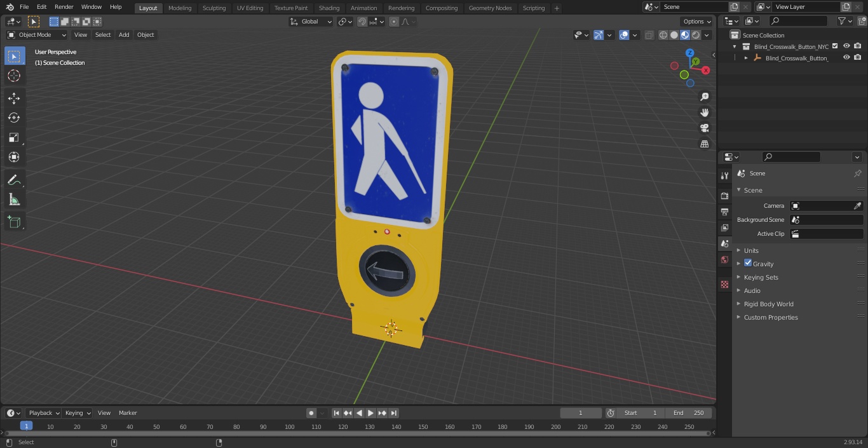Click the Z axis on the navigation gizmo
Viewport: 868px width, 448px height.
[690, 53]
